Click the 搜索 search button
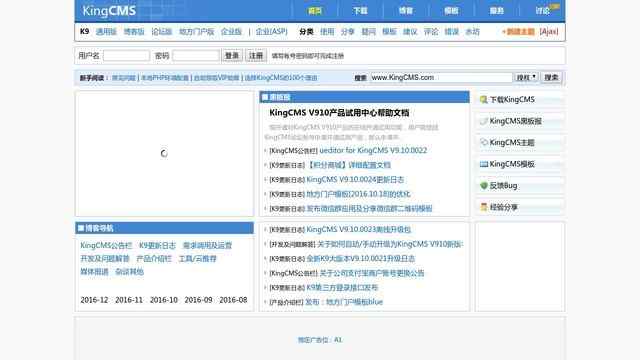 tap(551, 78)
